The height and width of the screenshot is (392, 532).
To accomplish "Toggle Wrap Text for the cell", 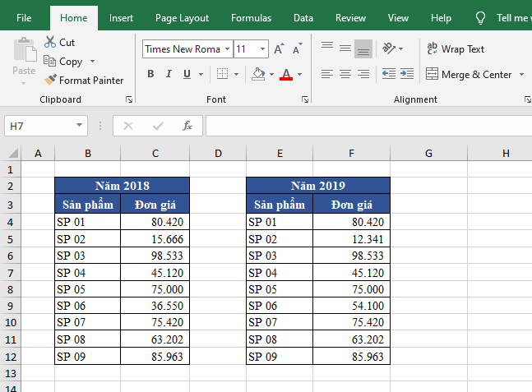I will pos(456,49).
